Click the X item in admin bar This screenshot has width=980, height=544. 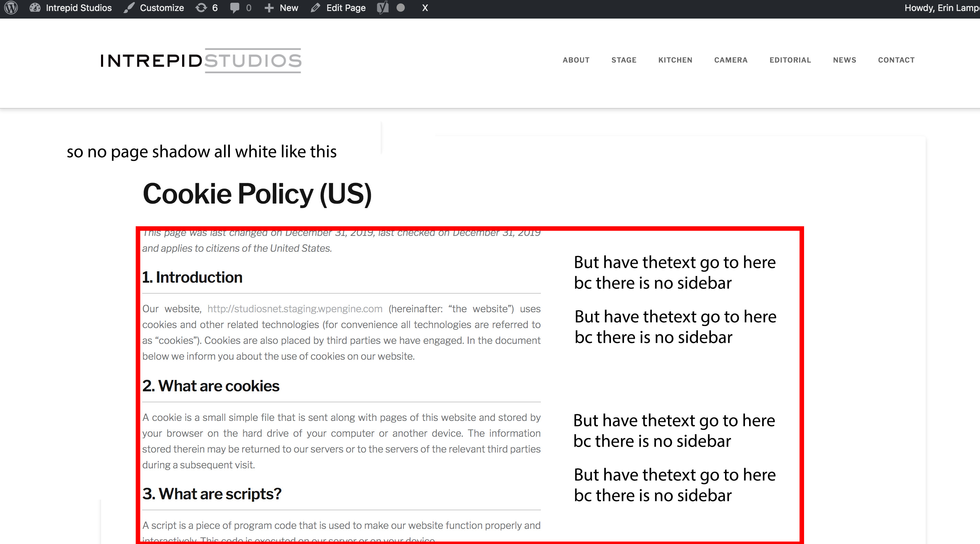coord(425,8)
